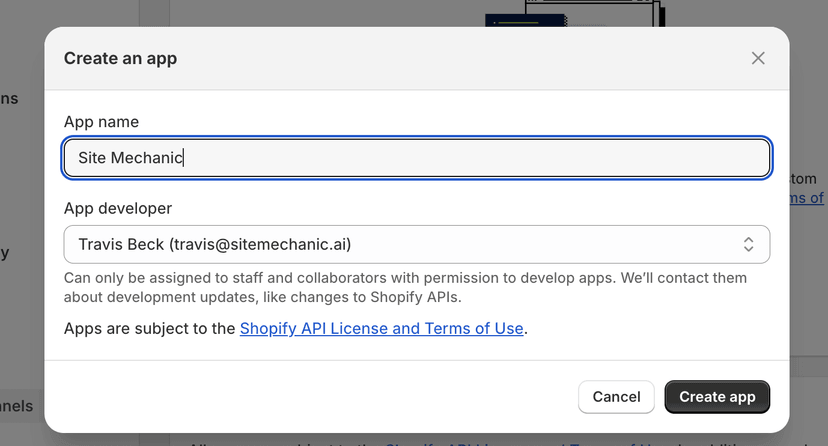Close the Create an app dialog
The height and width of the screenshot is (446, 828).
pos(758,58)
